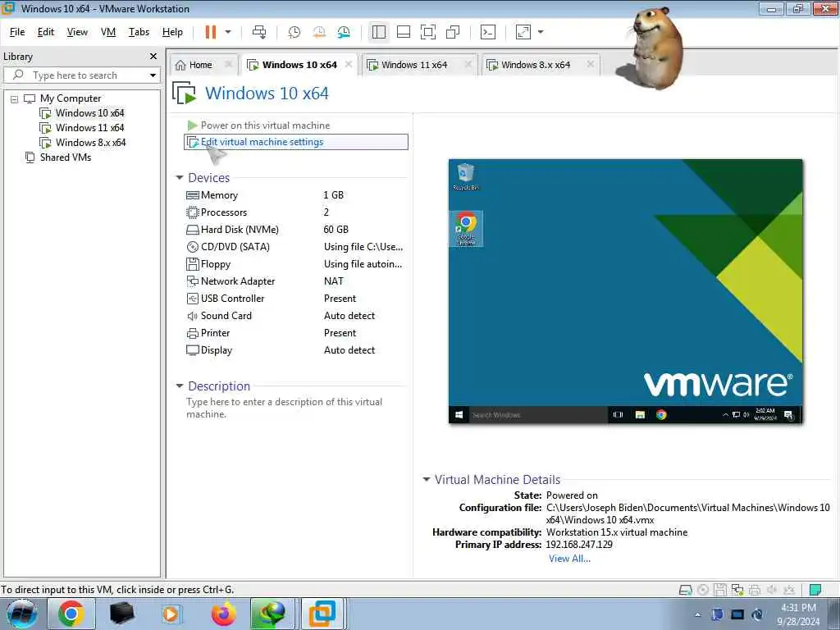Click the Library search field
The image size is (840, 630).
tap(75, 75)
